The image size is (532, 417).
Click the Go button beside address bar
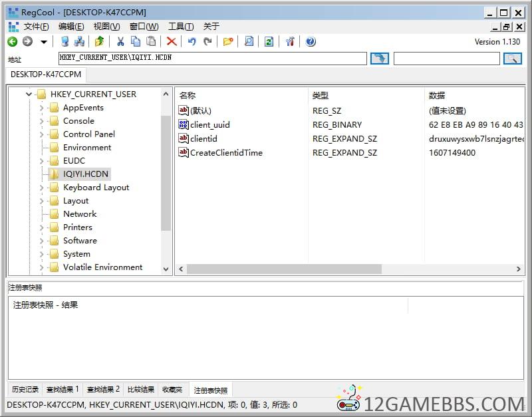point(379,59)
